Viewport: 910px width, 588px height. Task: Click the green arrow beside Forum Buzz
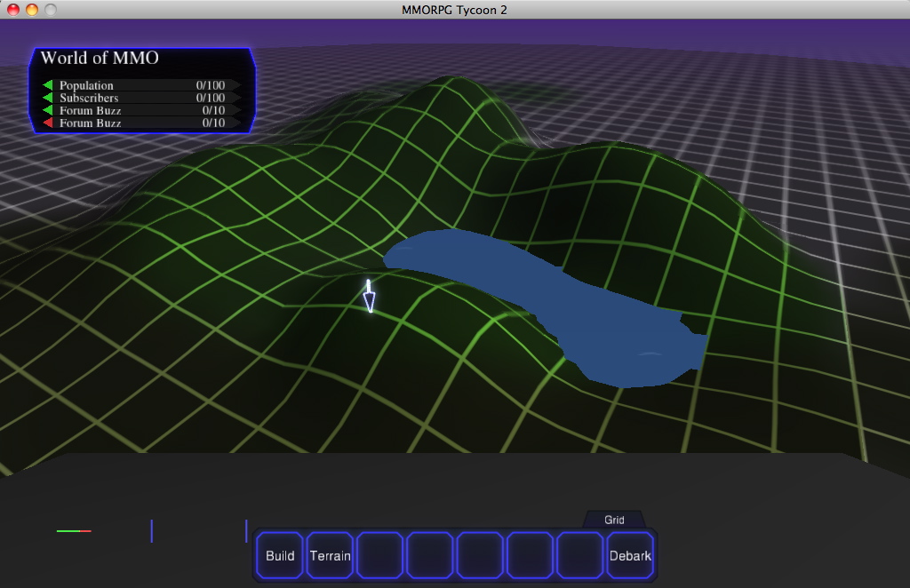coord(48,110)
